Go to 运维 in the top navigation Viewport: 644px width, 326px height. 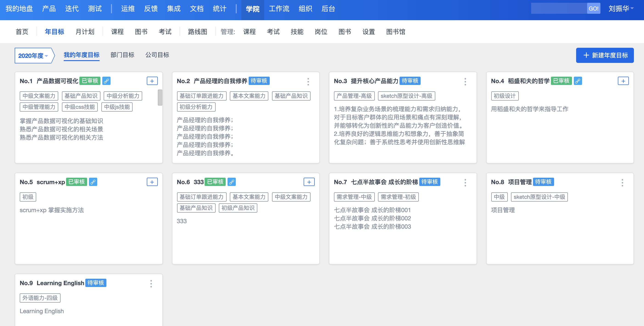pos(128,9)
